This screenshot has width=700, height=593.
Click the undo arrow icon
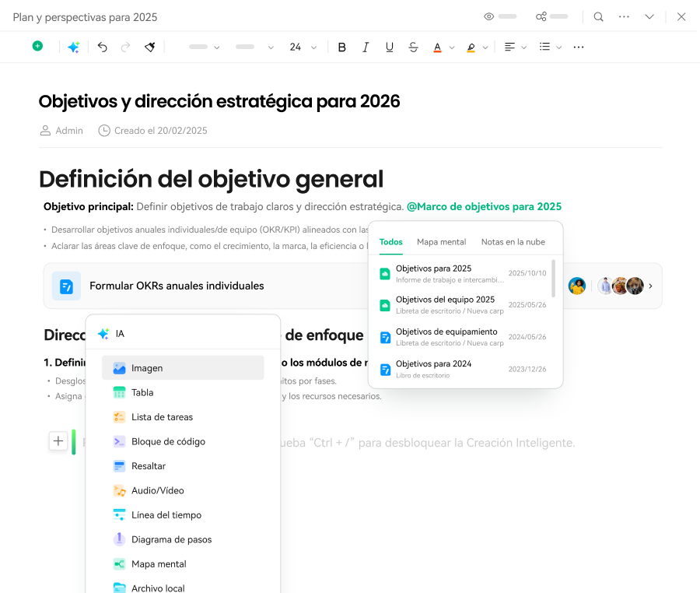(x=102, y=47)
